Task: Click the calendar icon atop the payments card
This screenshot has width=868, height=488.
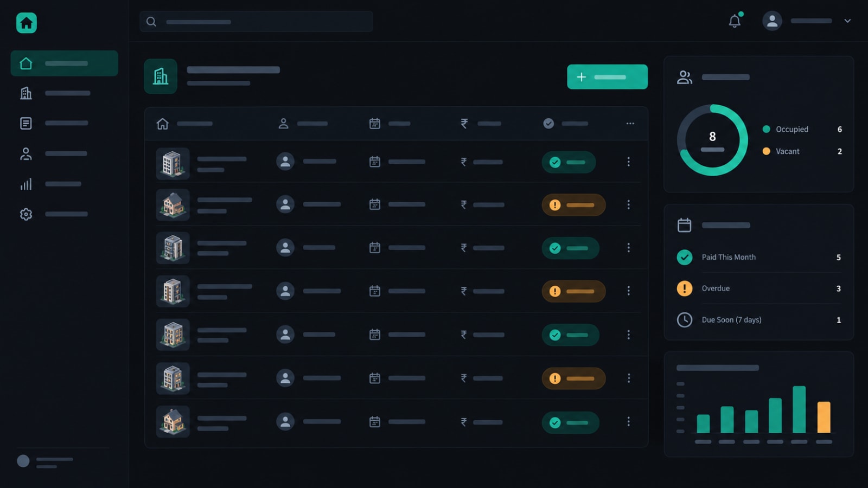Action: click(x=685, y=225)
